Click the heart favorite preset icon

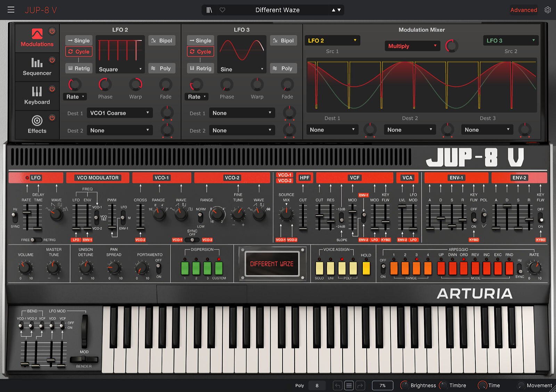point(222,10)
